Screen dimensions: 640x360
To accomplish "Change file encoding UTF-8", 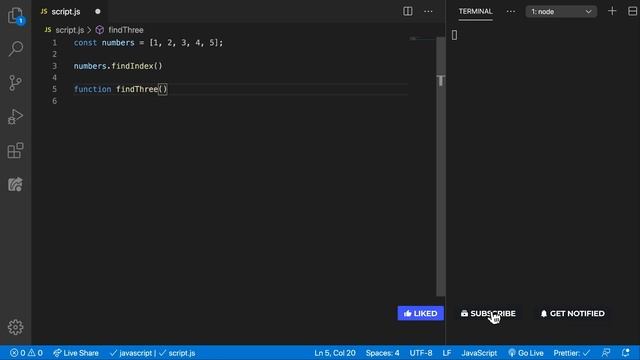I will 421,353.
